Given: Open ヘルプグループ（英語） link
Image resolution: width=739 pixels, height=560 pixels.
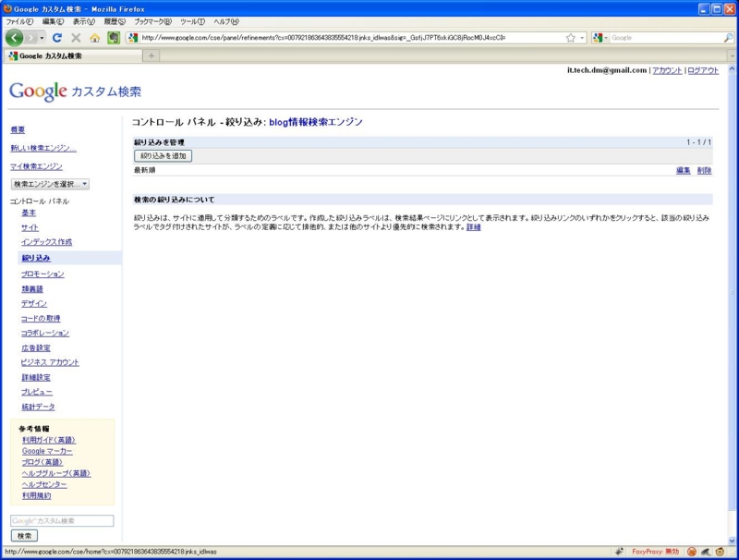Looking at the screenshot, I should click(x=56, y=473).
